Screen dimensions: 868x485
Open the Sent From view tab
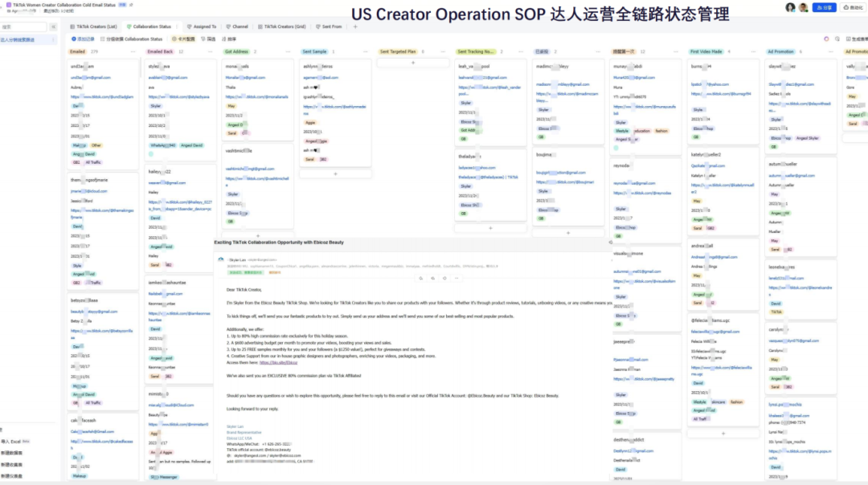click(329, 26)
